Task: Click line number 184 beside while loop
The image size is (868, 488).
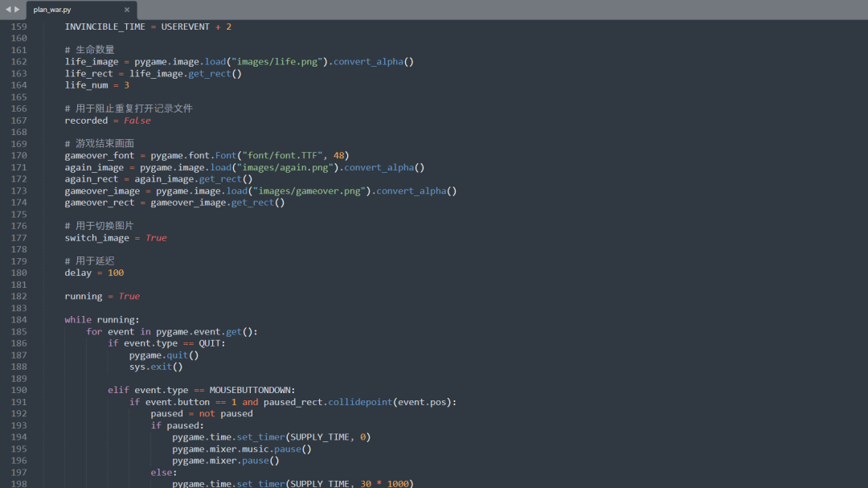Action: point(19,319)
